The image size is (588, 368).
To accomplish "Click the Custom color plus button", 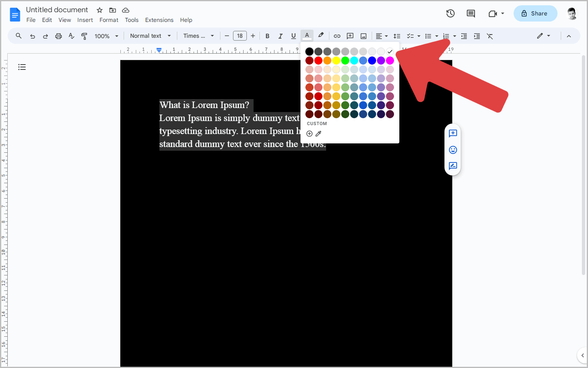I will pyautogui.click(x=309, y=133).
